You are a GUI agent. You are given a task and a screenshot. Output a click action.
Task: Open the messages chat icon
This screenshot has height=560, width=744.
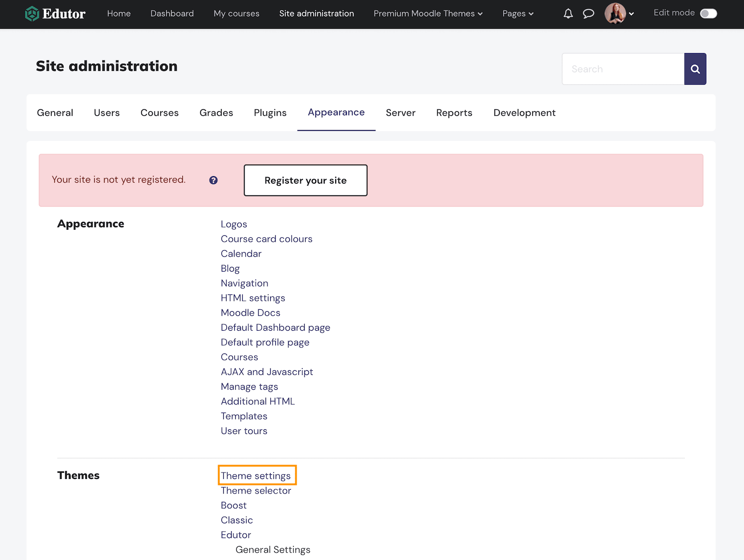[x=589, y=13]
